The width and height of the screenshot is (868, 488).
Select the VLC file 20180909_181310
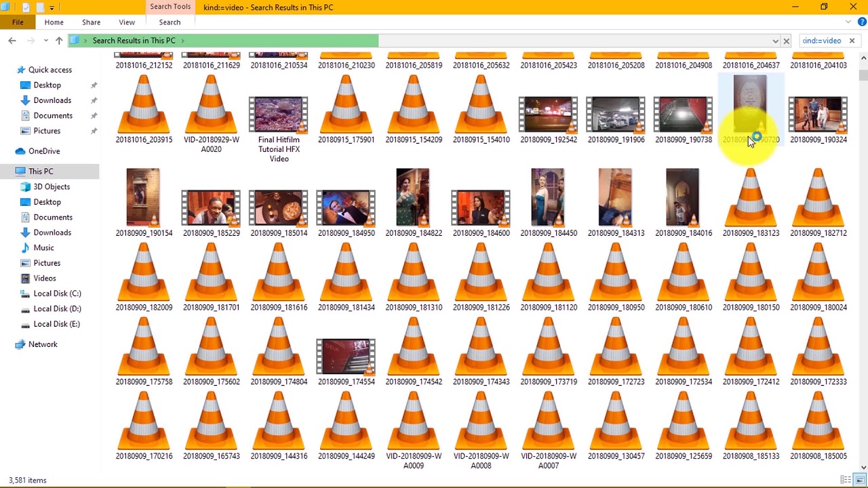tap(414, 277)
